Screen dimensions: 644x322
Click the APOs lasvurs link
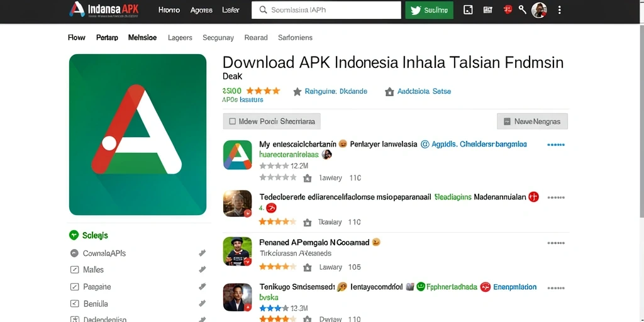pyautogui.click(x=242, y=99)
